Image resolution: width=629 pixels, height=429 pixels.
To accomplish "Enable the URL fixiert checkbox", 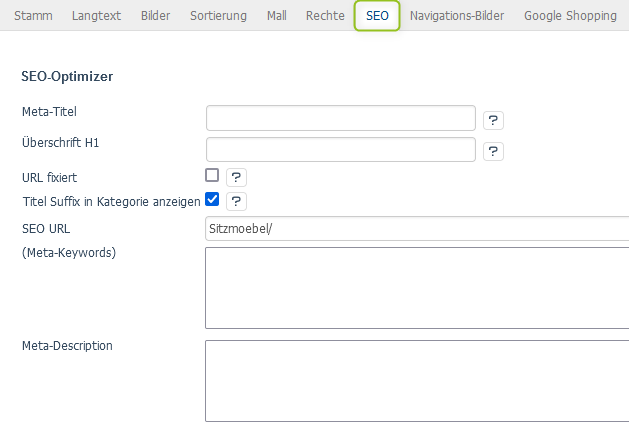I will (212, 175).
